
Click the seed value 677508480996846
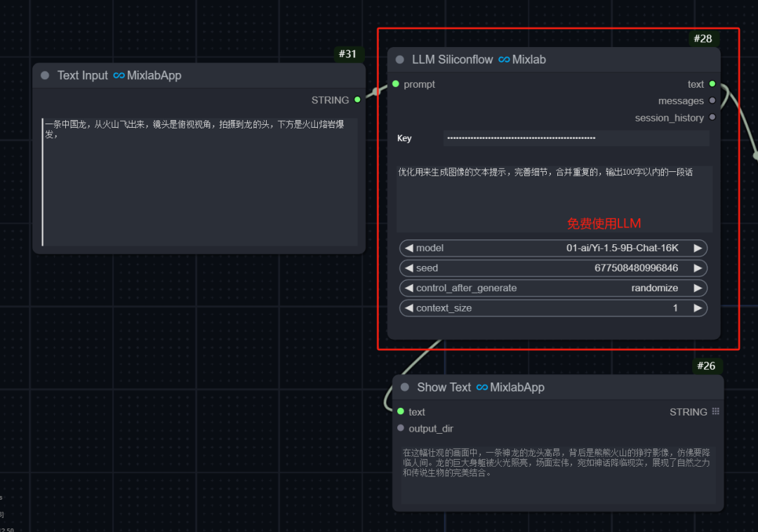point(636,268)
